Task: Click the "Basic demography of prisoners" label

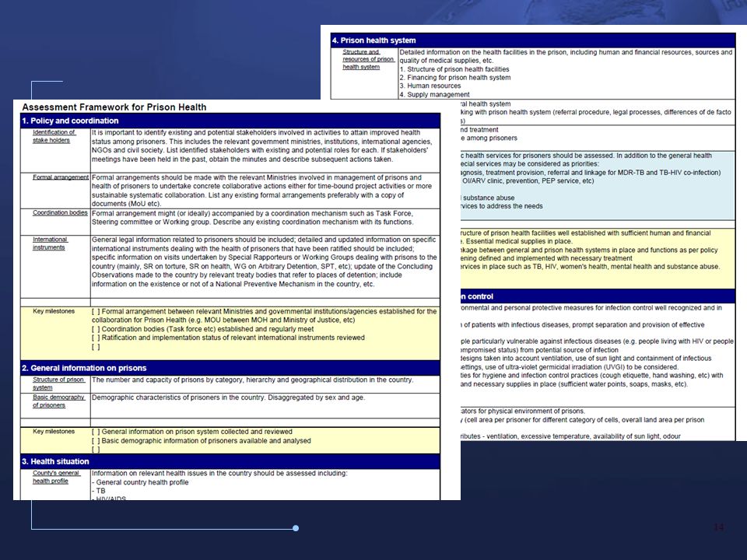Action: [x=58, y=401]
